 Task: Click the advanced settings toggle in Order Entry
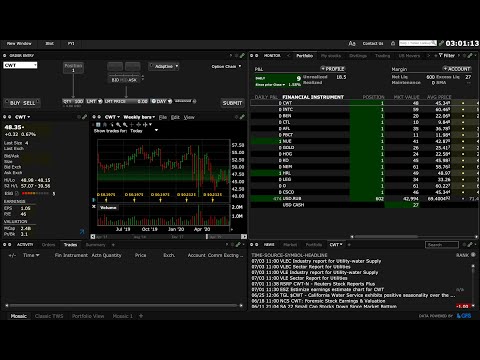click(x=185, y=101)
